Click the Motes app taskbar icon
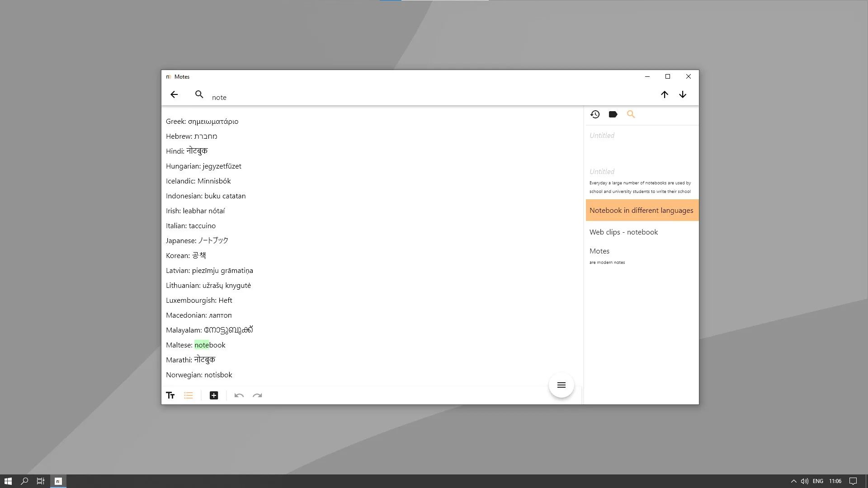 tap(58, 481)
